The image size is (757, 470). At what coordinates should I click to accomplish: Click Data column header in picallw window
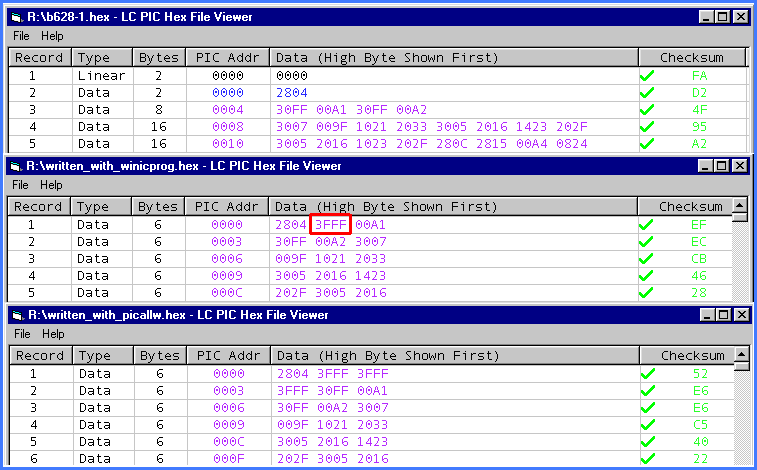(x=455, y=356)
